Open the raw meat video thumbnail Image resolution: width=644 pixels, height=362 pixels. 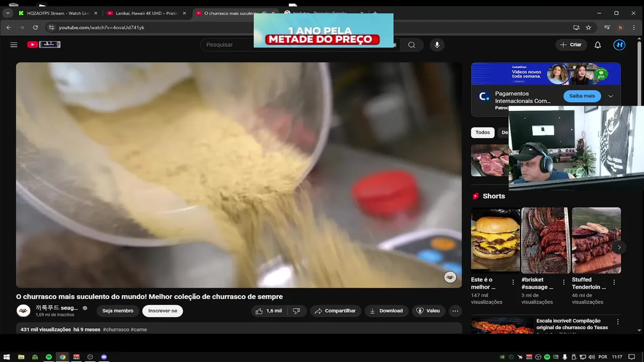[x=490, y=160]
